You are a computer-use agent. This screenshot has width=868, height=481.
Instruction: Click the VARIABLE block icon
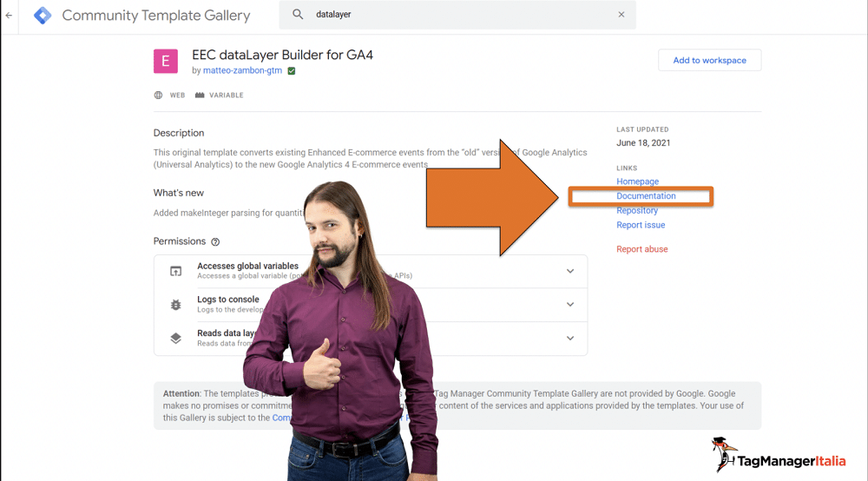coord(200,96)
